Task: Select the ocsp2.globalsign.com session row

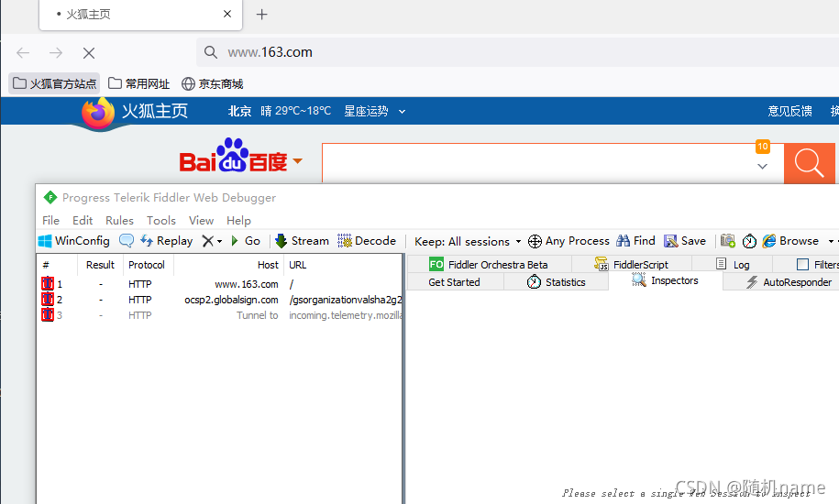Action: [x=220, y=300]
